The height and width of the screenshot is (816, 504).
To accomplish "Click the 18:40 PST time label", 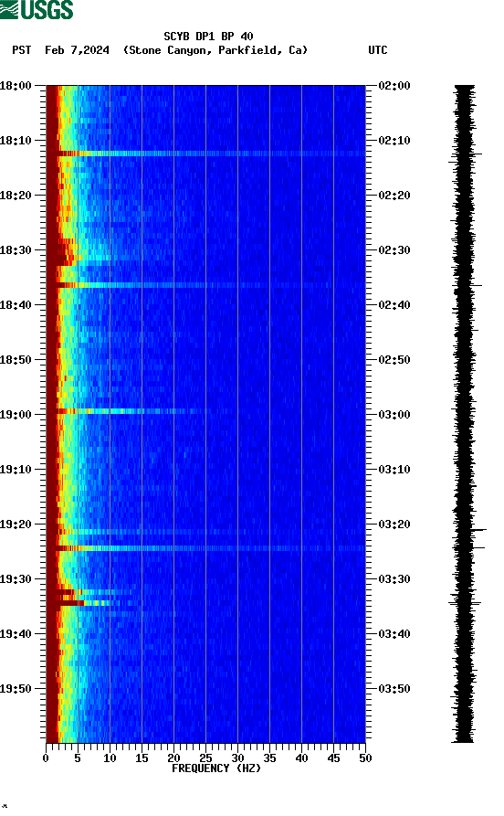I will click(x=16, y=305).
